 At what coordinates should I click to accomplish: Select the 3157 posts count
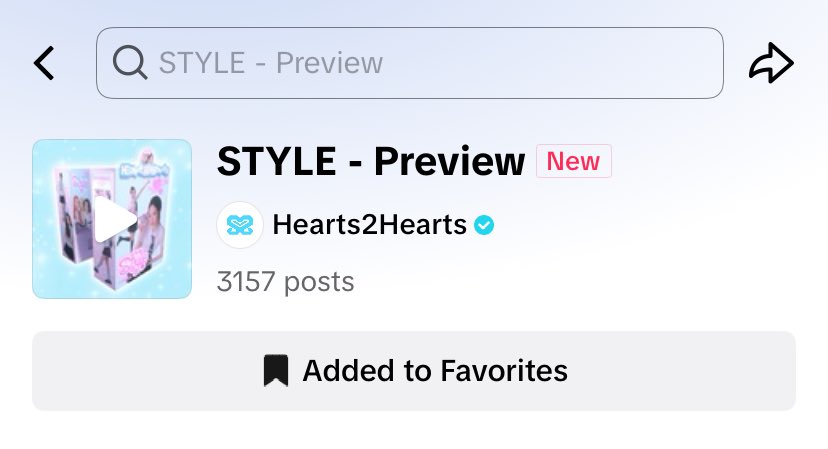tap(285, 282)
